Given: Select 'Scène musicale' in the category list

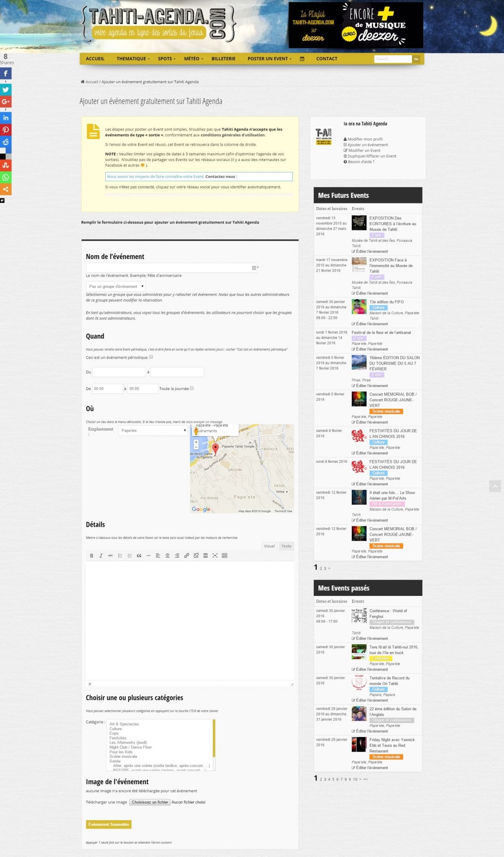Looking at the screenshot, I should 123,757.
